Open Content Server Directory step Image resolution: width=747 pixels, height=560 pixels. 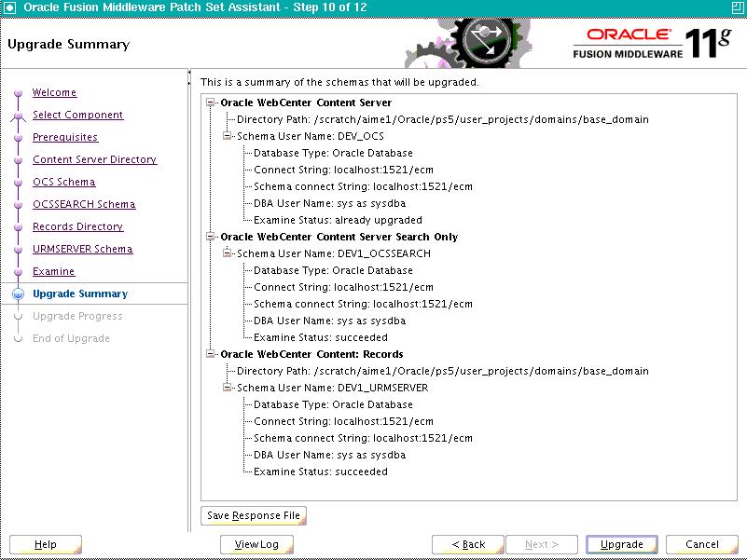click(94, 159)
